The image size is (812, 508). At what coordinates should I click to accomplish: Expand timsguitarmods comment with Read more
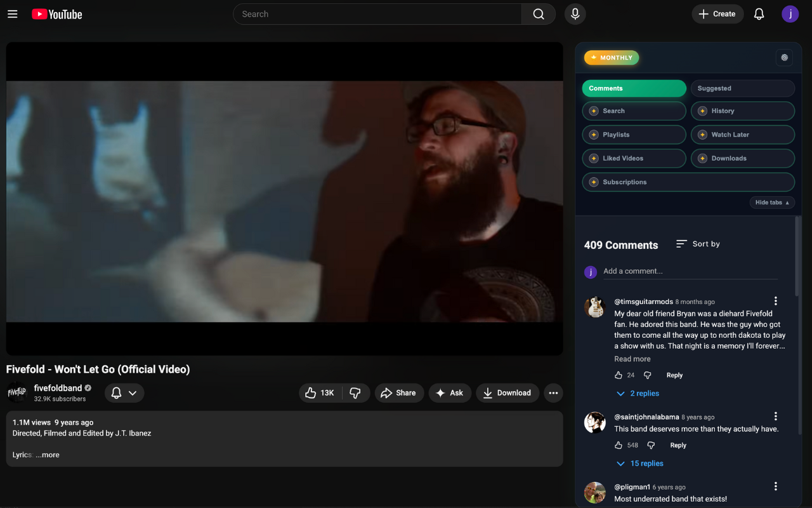pyautogui.click(x=632, y=359)
